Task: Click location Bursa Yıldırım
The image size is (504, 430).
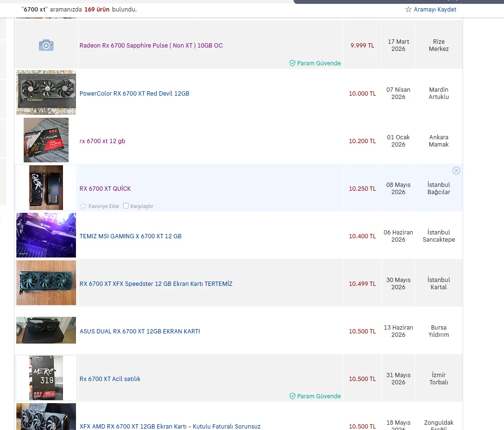Action: pos(439,331)
